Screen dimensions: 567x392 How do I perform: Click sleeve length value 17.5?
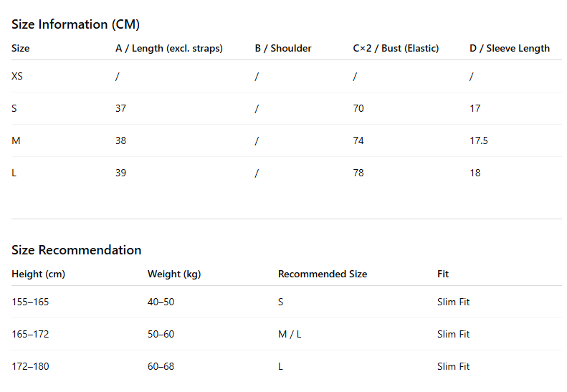coord(479,140)
